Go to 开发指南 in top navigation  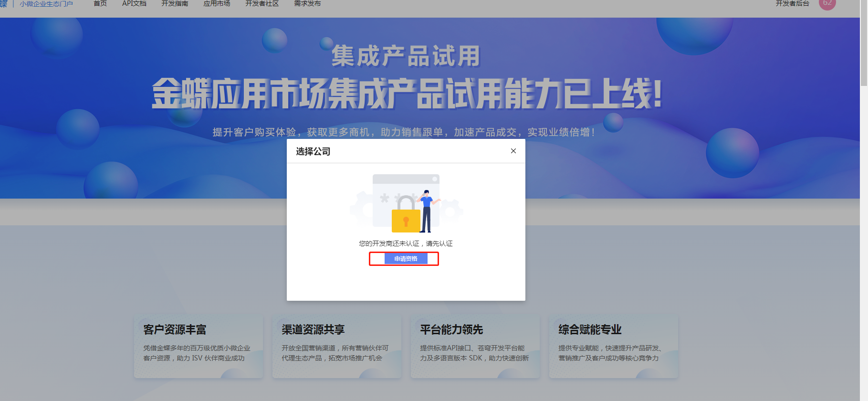click(175, 4)
